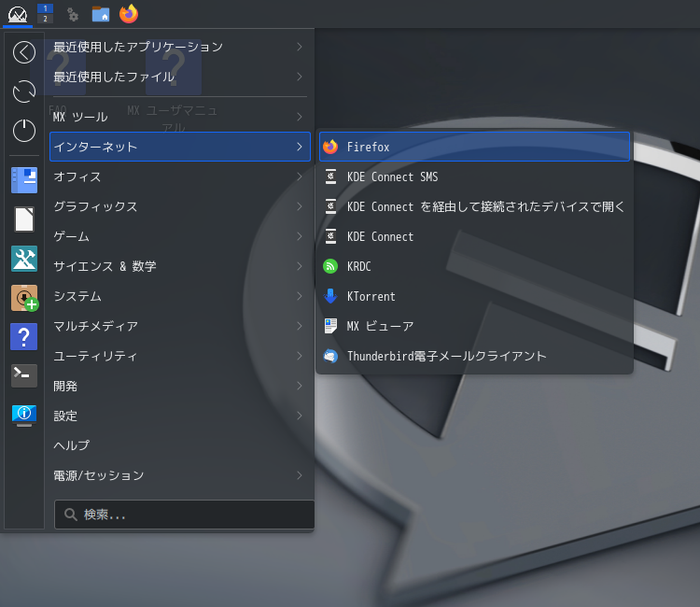Click the back arrow circle icon in sidebar

coord(24,52)
